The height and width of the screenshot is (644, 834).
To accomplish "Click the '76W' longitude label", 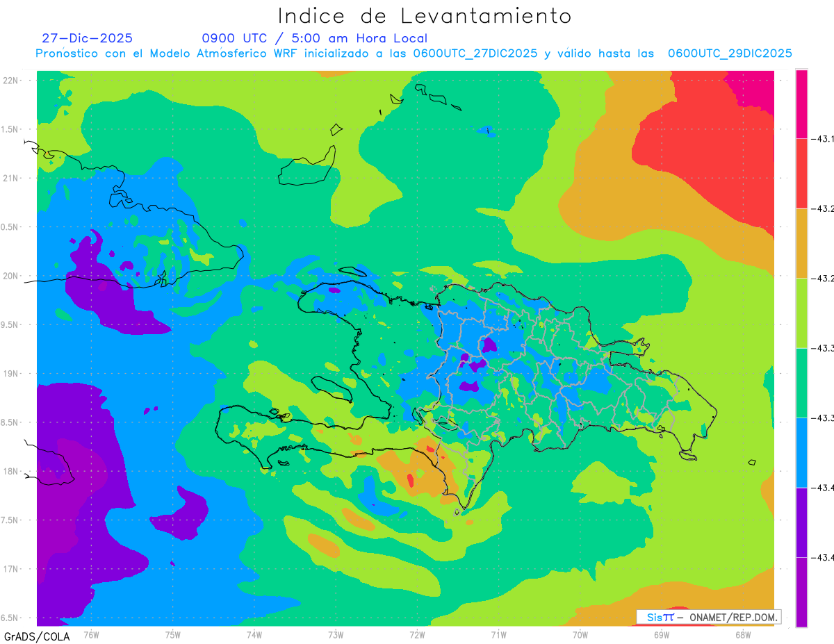I will [x=91, y=635].
